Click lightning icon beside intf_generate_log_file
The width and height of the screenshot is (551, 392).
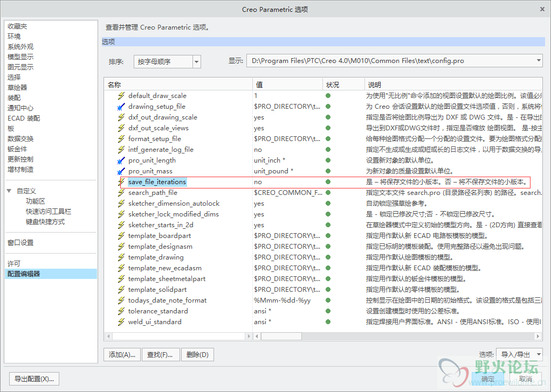click(121, 150)
